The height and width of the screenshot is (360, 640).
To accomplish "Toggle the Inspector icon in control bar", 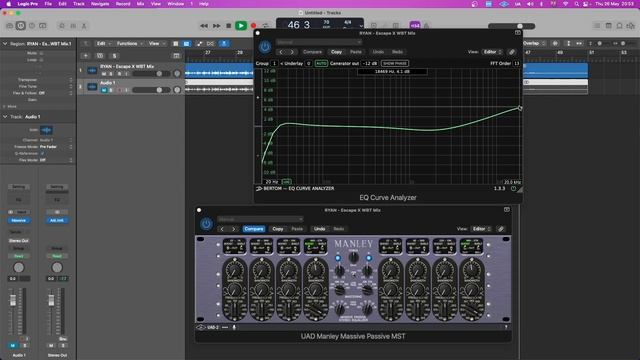I will 20,26.
